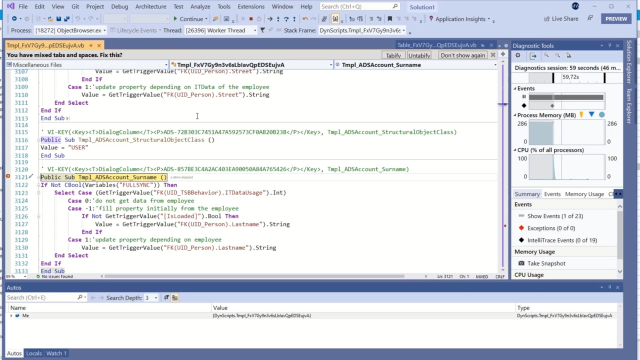Click the PREVIEW badge button
640x360 pixels.
616,19
